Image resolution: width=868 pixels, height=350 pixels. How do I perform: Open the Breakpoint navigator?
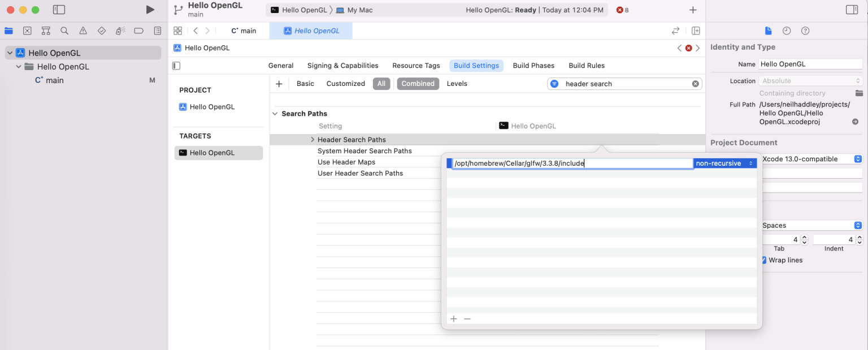(x=139, y=31)
